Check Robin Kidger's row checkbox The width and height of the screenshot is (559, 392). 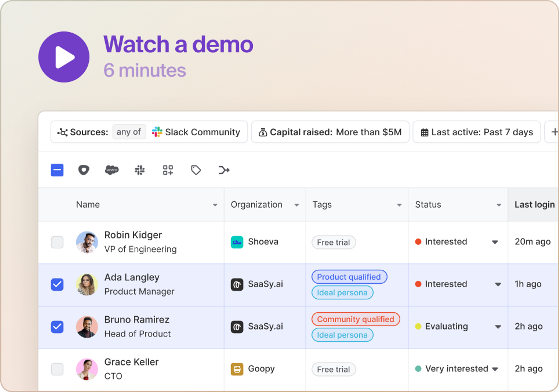57,242
